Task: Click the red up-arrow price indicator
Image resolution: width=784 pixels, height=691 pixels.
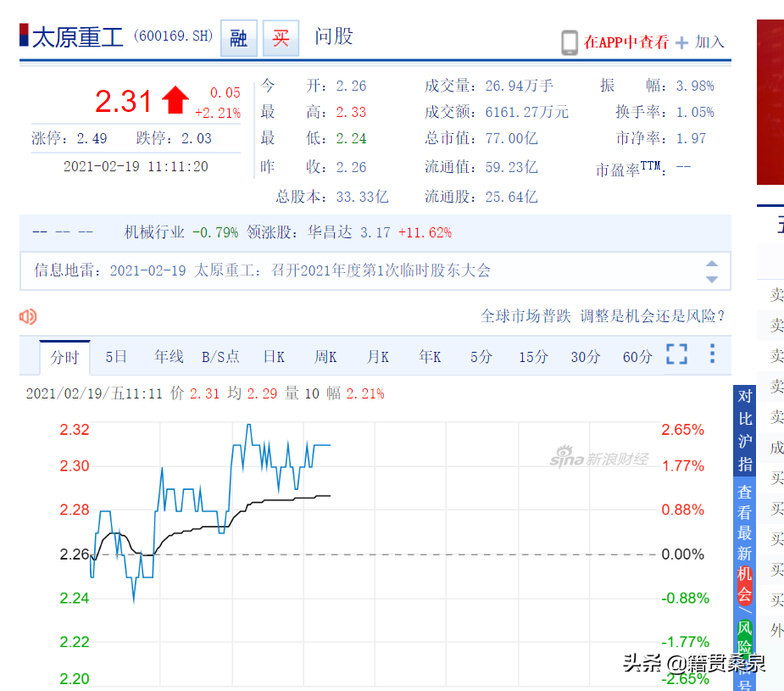Action: coord(175,99)
